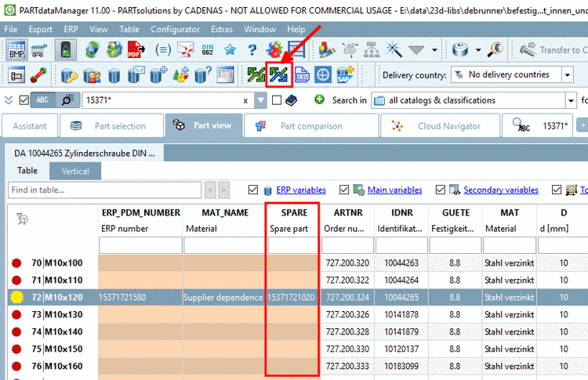Open the Main variables link
The width and height of the screenshot is (588, 380).
(395, 190)
